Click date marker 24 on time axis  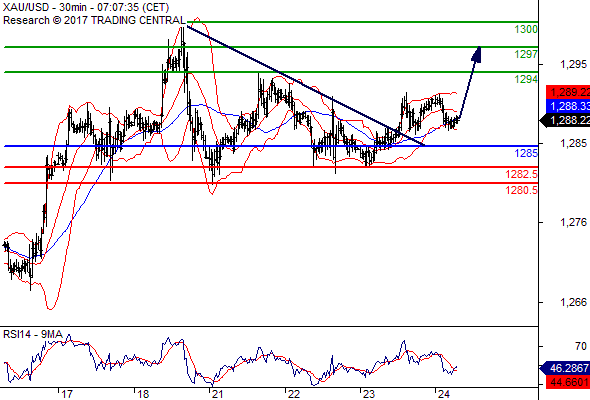point(444,394)
